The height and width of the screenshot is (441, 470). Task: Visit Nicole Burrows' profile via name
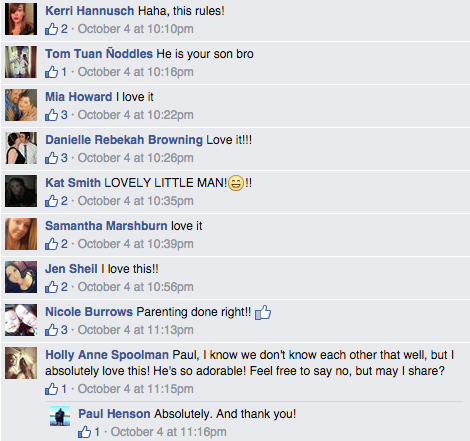[x=89, y=312]
